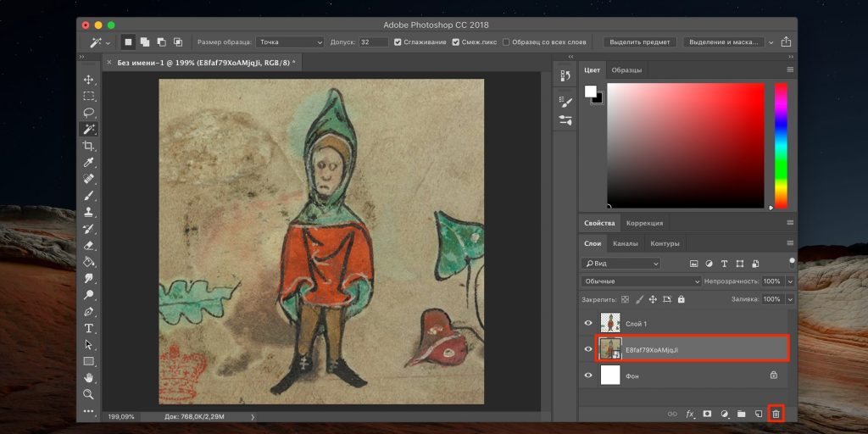This screenshot has width=868, height=434.
Task: Activate the Zoom tool
Action: pyautogui.click(x=88, y=394)
